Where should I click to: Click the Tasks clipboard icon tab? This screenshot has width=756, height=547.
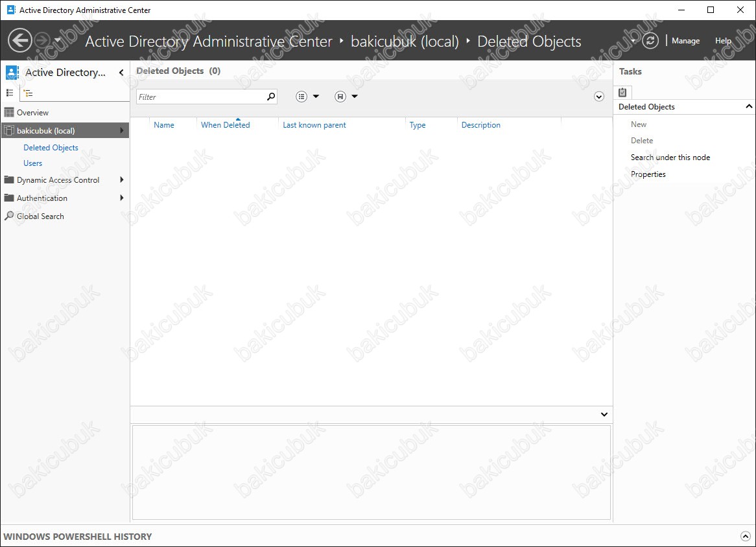point(622,92)
